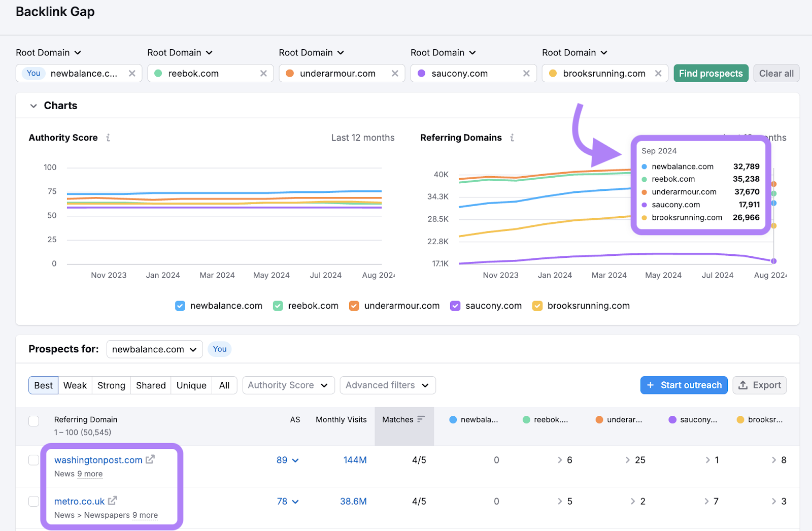812x531 pixels.
Task: Click the saucony.com purple color dot in input
Action: [421, 74]
